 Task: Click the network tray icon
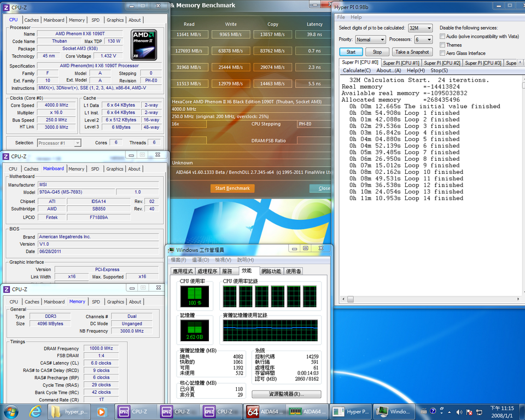click(x=479, y=412)
